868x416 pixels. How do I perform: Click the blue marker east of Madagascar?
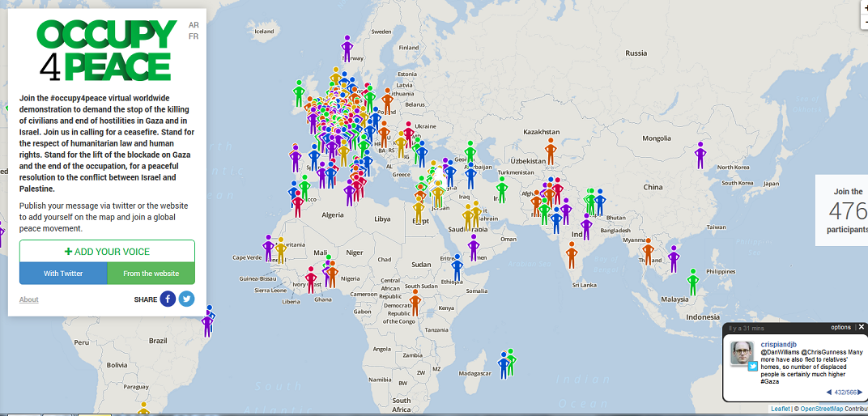click(x=503, y=365)
